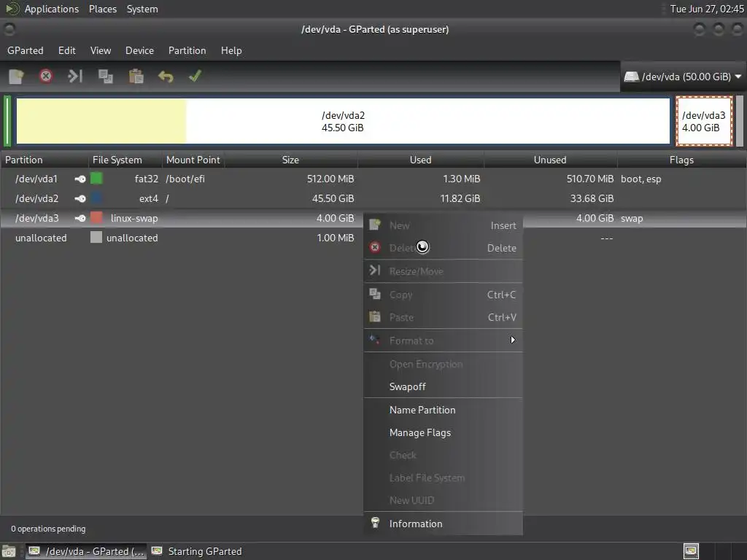The width and height of the screenshot is (747, 560).
Task: Expand the Format to submenu arrow
Action: click(x=513, y=340)
